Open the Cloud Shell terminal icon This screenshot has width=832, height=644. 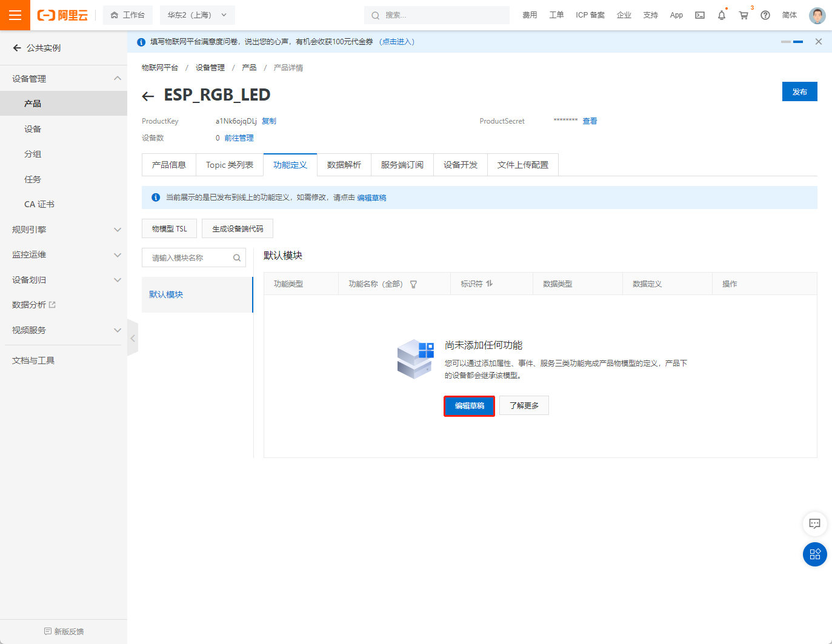[x=700, y=15]
